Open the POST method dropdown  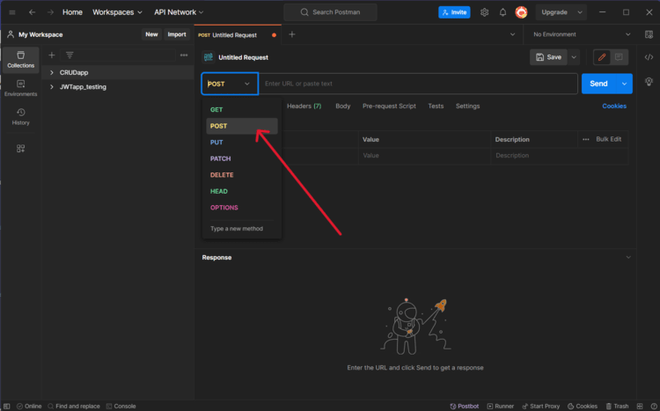229,84
